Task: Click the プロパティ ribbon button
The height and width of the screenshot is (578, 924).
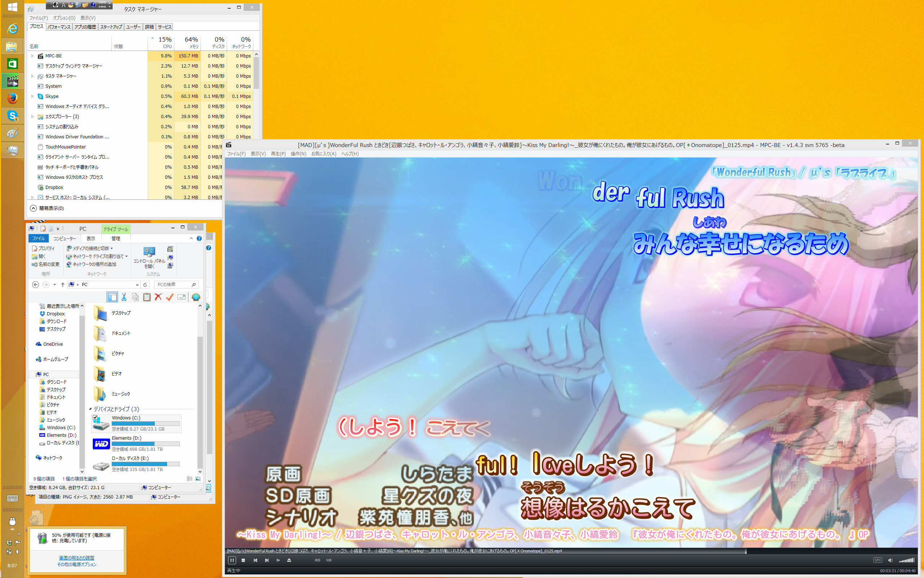Action: click(x=44, y=248)
